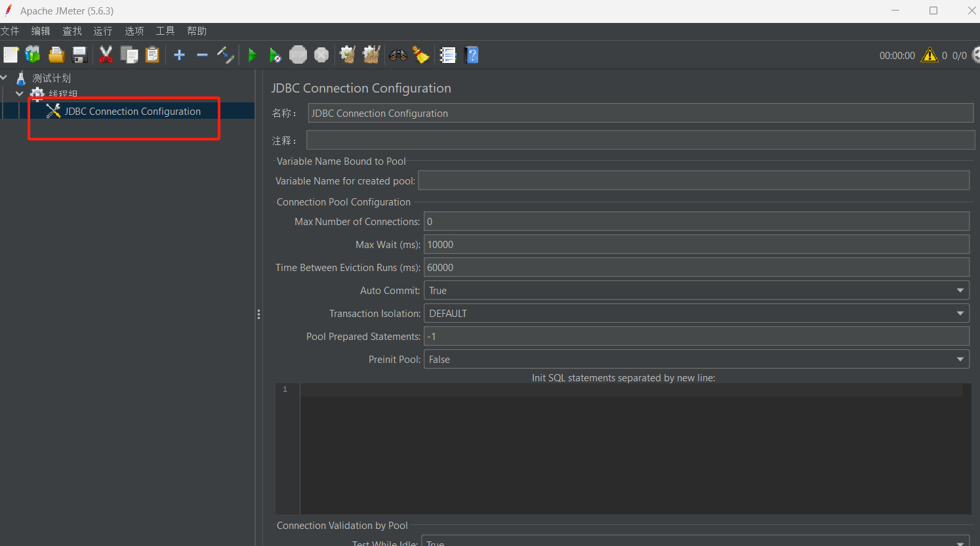Open the 运行 menu
Viewport: 980px width, 546px height.
click(x=103, y=31)
